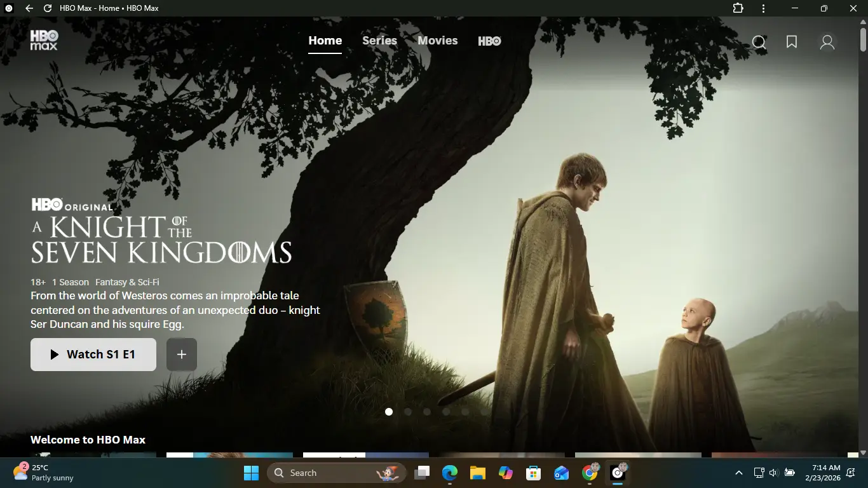Open the user profile icon

coord(827,43)
